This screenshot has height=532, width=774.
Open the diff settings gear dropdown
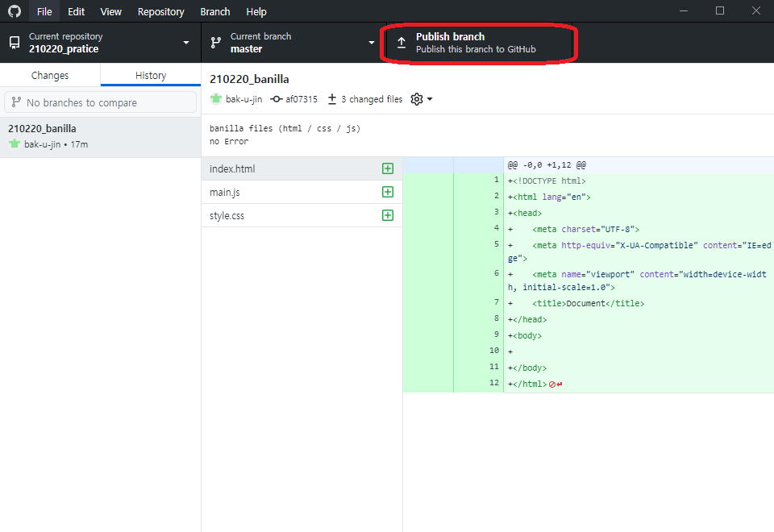tap(421, 99)
